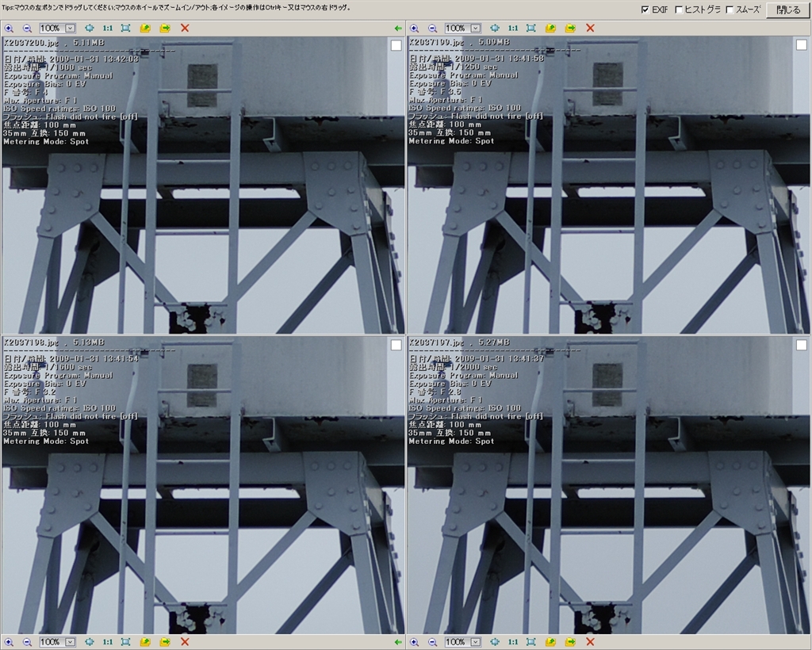812x650 pixels.
Task: Tick the selection box on X2037199.jpg
Action: (801, 45)
